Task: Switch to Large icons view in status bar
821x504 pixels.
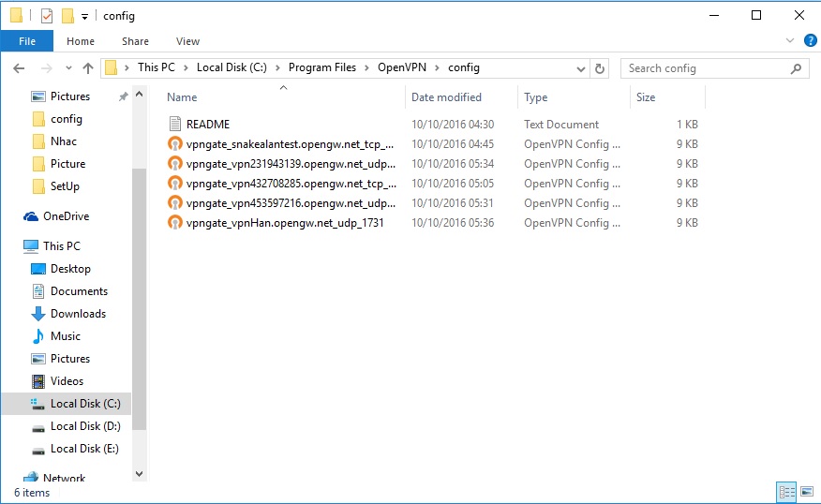Action: point(807,492)
